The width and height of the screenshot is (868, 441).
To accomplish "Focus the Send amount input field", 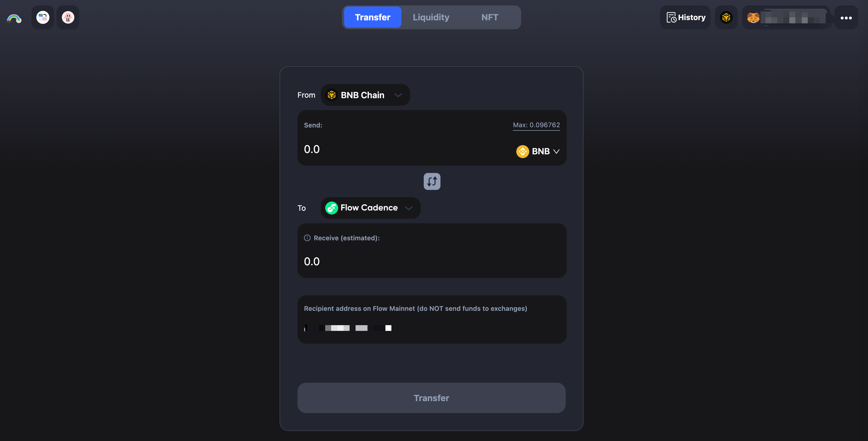I will (404, 149).
